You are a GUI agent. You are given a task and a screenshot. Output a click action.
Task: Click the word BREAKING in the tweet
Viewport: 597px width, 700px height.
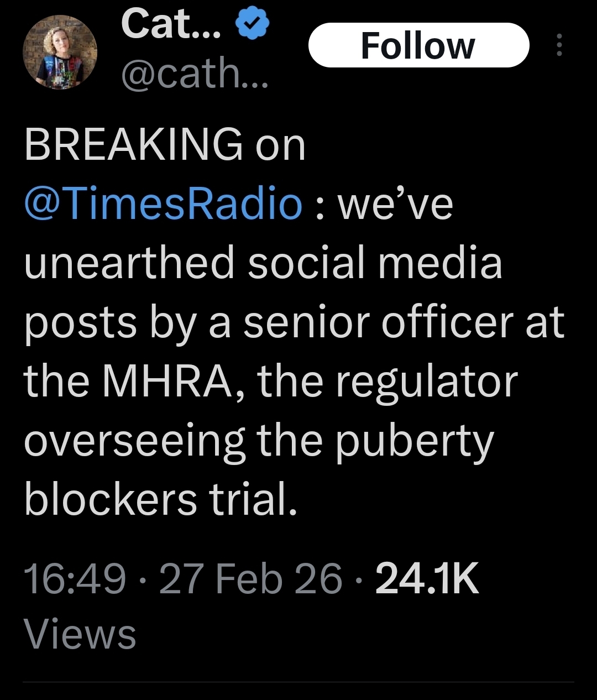coord(133,145)
